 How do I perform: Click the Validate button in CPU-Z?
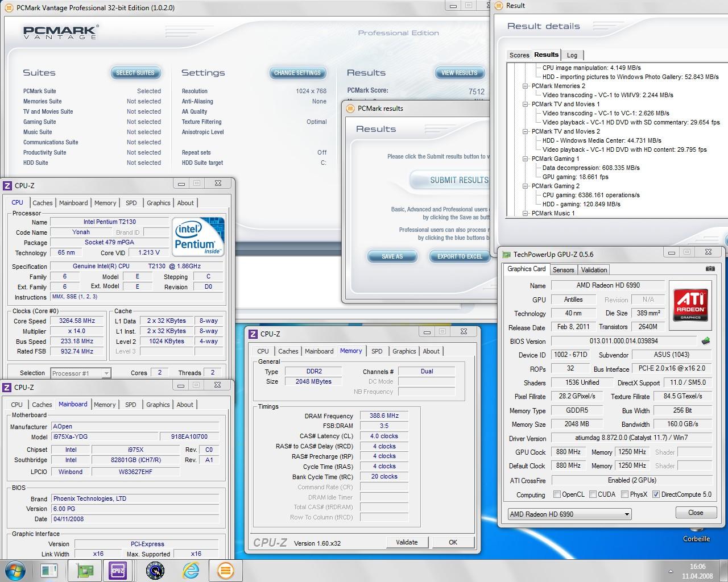click(x=407, y=542)
